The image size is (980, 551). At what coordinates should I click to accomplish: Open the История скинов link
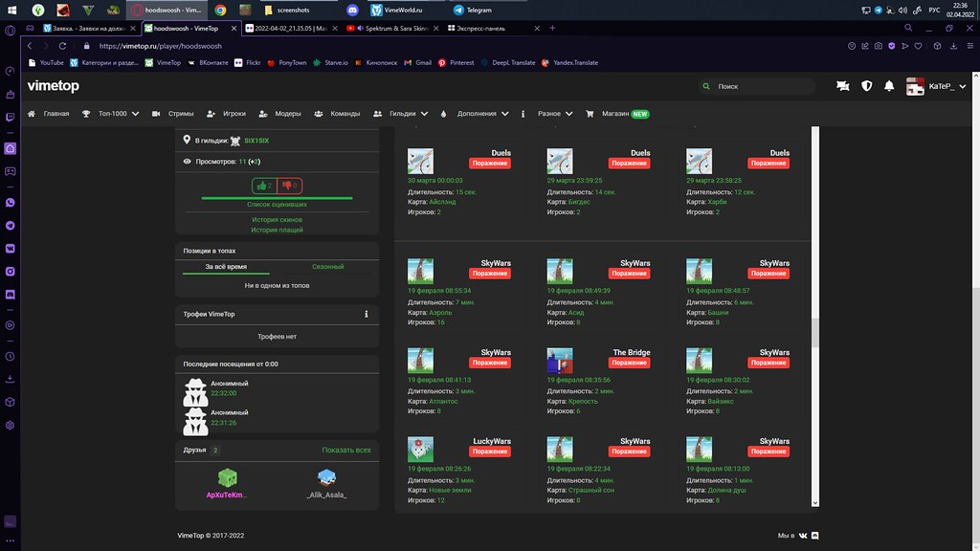(x=278, y=219)
